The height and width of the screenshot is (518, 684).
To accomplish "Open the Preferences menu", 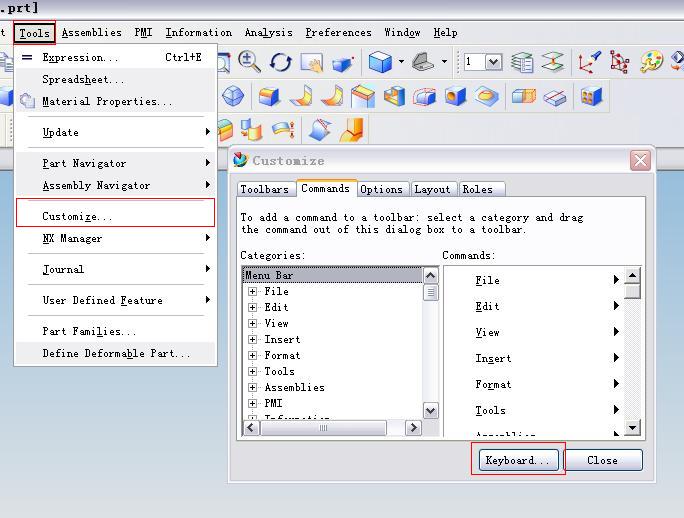I will pos(339,33).
